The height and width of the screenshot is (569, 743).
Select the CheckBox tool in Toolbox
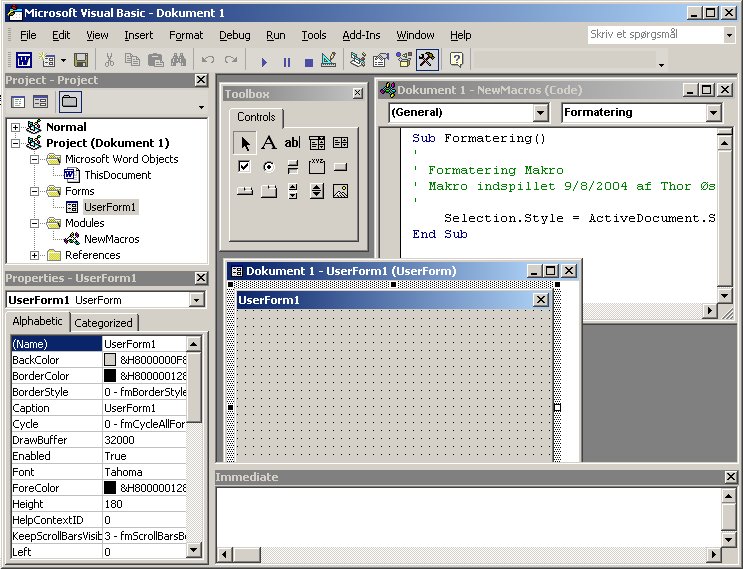pyautogui.click(x=245, y=167)
